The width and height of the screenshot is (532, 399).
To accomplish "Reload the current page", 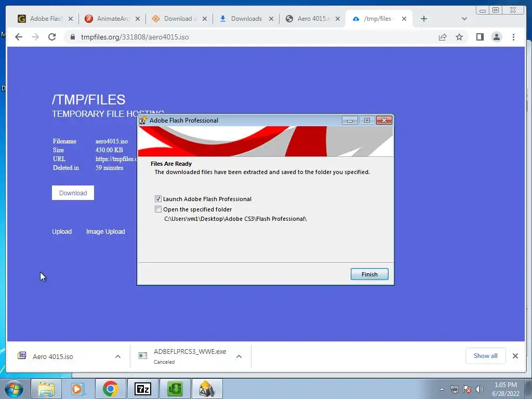I will click(52, 37).
